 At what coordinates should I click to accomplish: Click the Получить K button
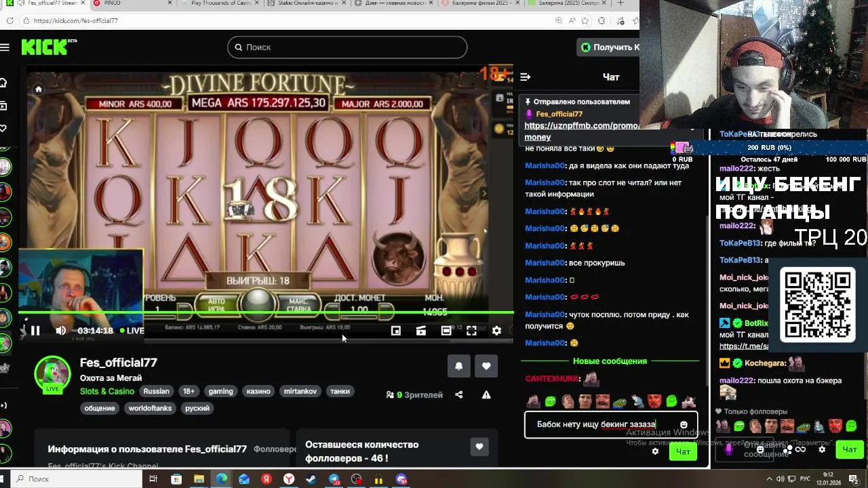pyautogui.click(x=609, y=47)
